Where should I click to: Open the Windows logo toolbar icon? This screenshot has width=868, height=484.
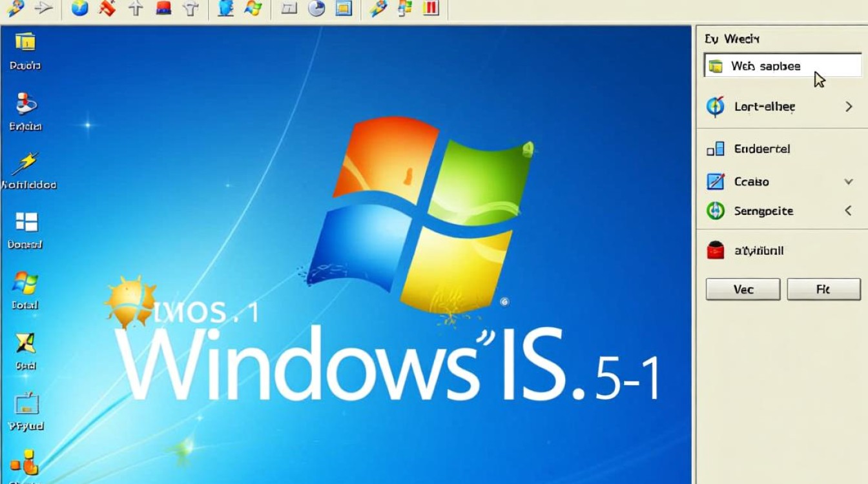254,9
